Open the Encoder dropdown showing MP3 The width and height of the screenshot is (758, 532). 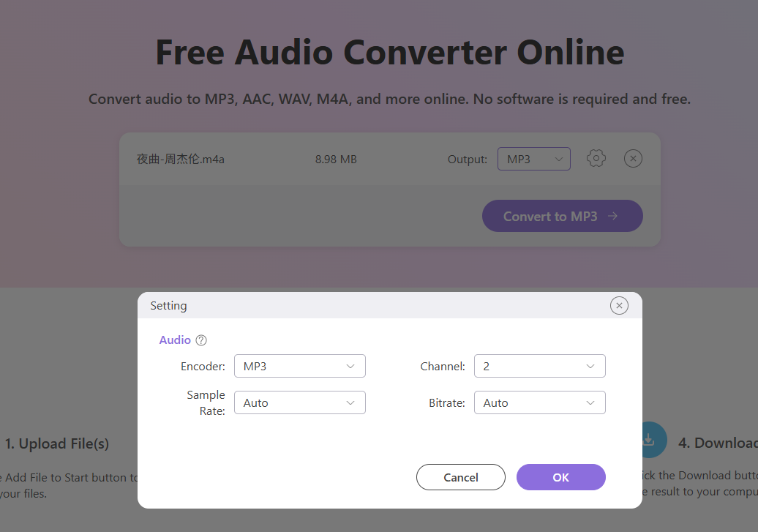pos(300,366)
